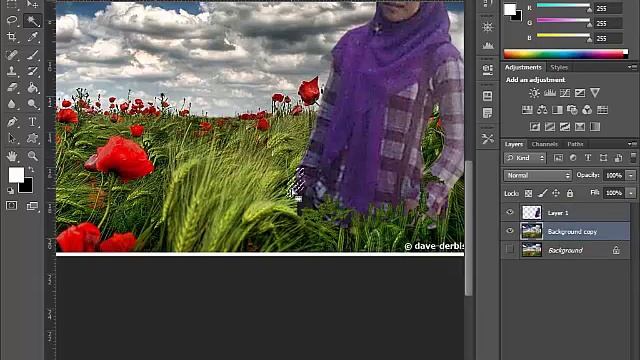Add a Black & White adjustment
640x360 pixels.
[557, 110]
